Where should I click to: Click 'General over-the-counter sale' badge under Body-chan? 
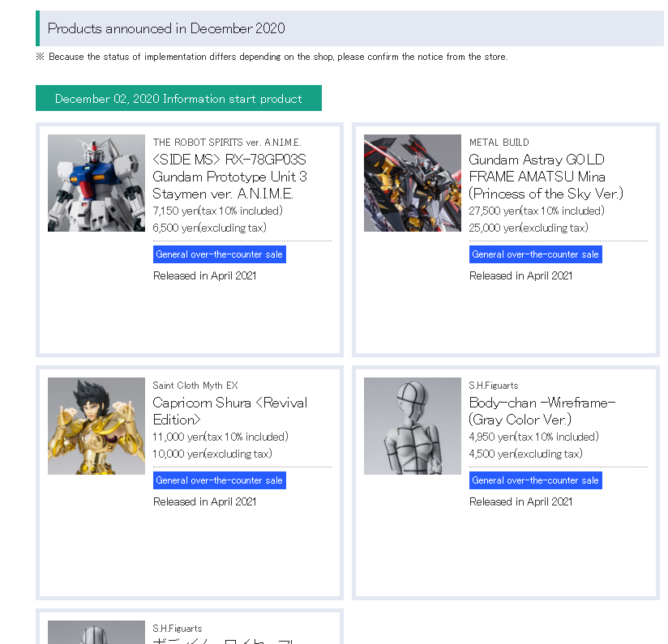click(x=536, y=480)
